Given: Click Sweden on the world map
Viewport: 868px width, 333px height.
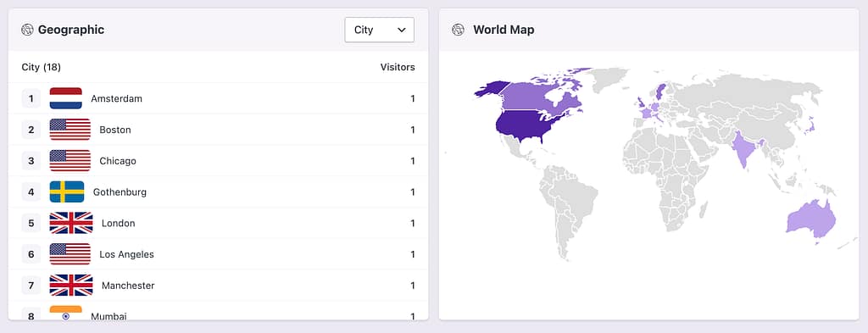Looking at the screenshot, I should 660,92.
